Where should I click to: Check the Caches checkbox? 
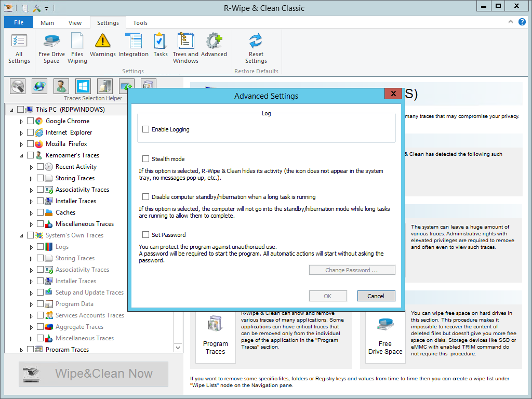click(x=40, y=212)
